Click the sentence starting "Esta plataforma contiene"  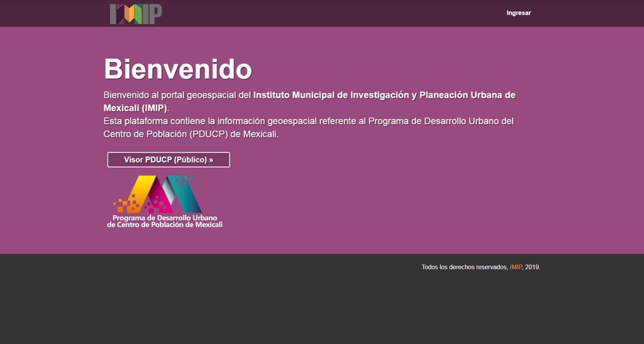point(309,128)
